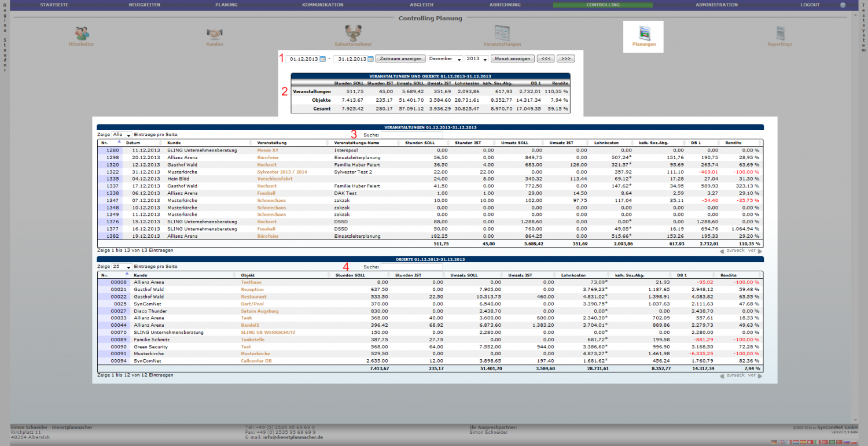Click Logout in the top bar

coord(810,5)
